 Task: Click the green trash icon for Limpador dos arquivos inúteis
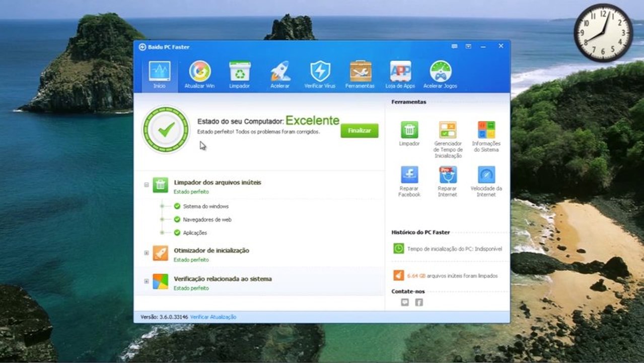pyautogui.click(x=161, y=185)
